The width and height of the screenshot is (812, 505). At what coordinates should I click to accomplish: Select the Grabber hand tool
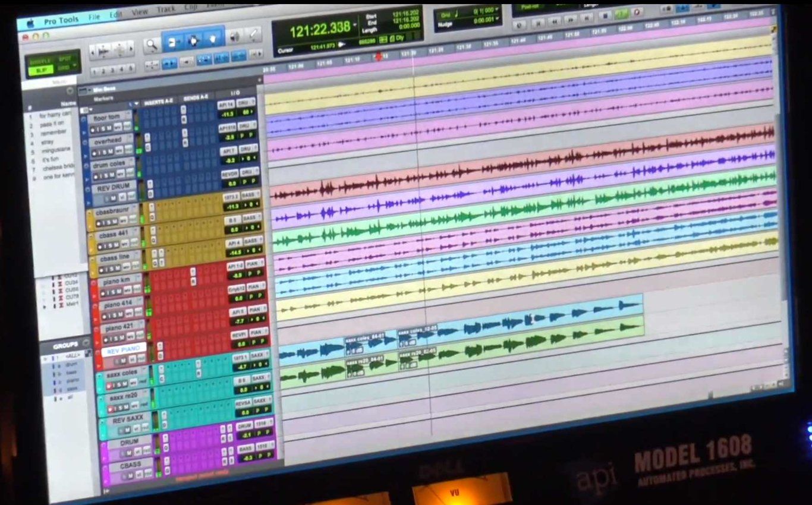212,39
